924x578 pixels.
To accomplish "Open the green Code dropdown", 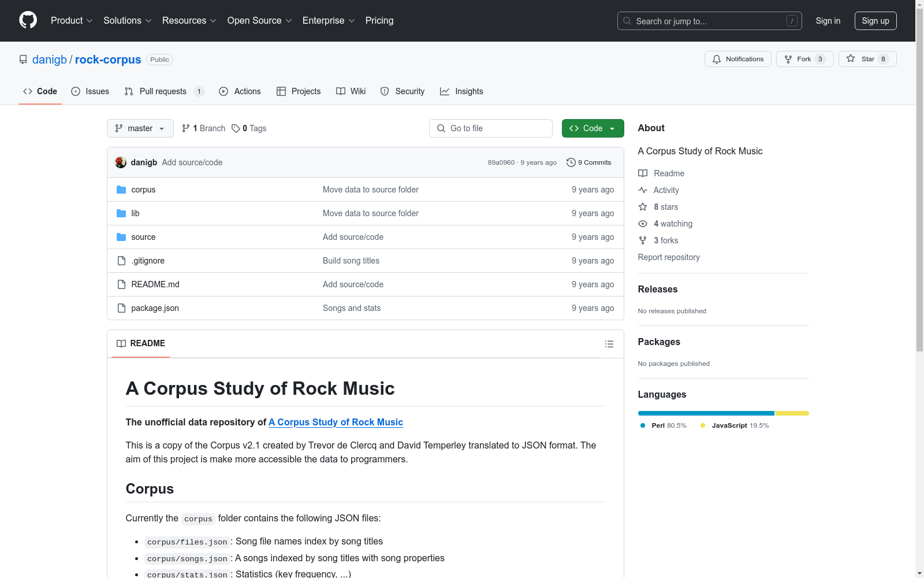I will coord(593,128).
